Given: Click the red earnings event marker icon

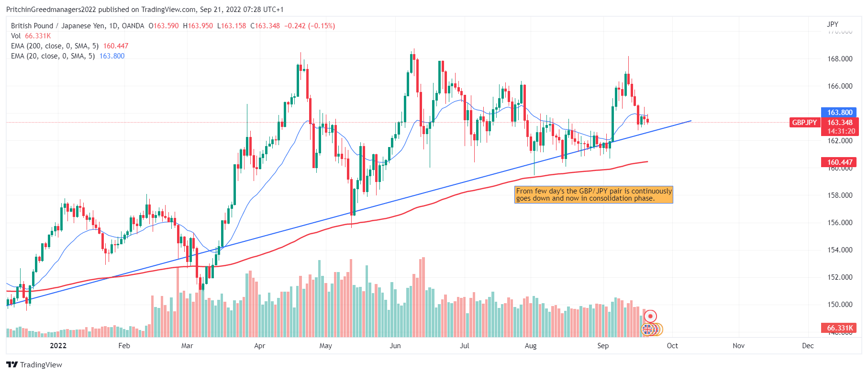Looking at the screenshot, I should click(650, 316).
